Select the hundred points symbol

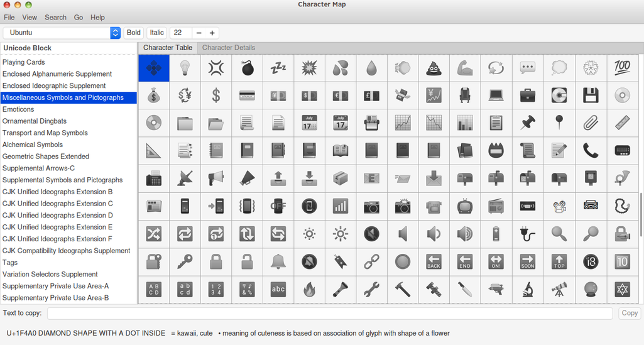[x=622, y=68]
